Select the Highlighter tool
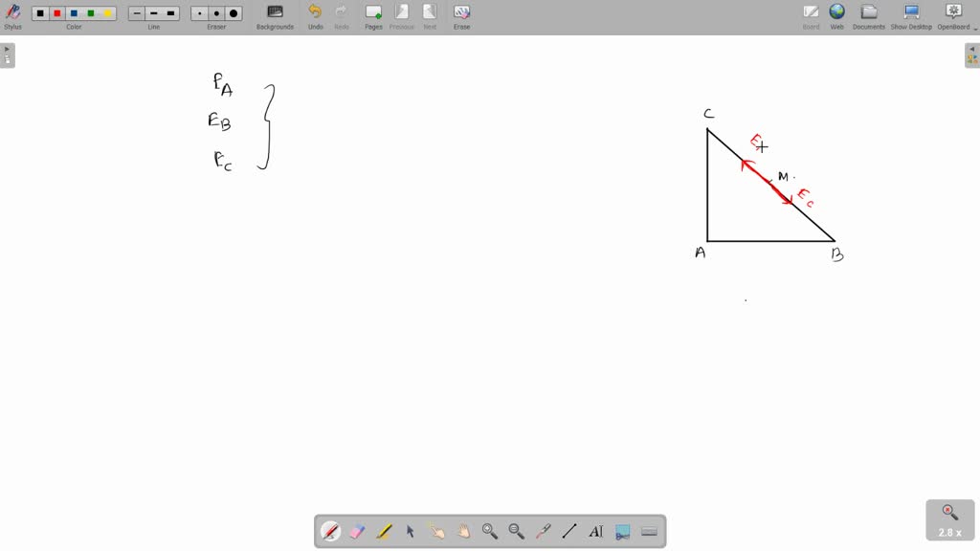Image resolution: width=980 pixels, height=551 pixels. coord(383,531)
